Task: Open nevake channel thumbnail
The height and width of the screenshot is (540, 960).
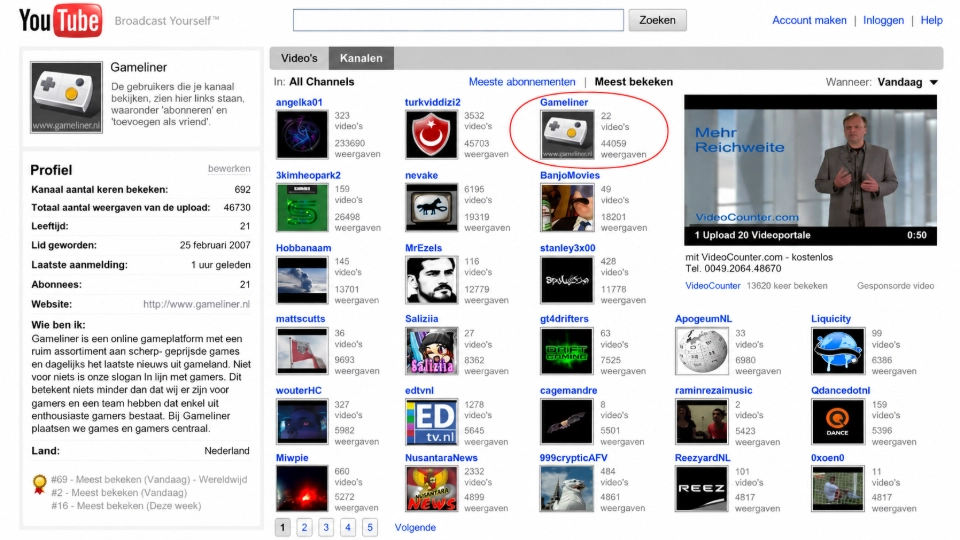Action: pyautogui.click(x=432, y=208)
